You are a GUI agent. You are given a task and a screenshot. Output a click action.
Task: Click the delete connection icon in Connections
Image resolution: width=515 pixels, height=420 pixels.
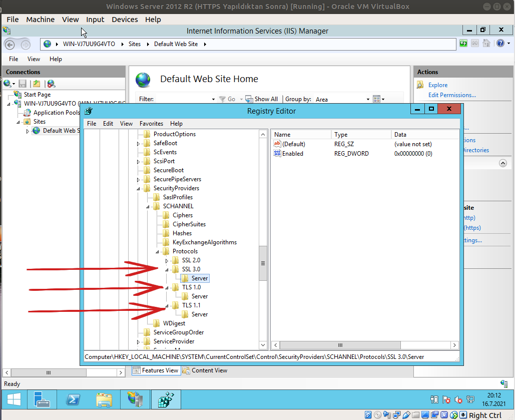[x=51, y=84]
